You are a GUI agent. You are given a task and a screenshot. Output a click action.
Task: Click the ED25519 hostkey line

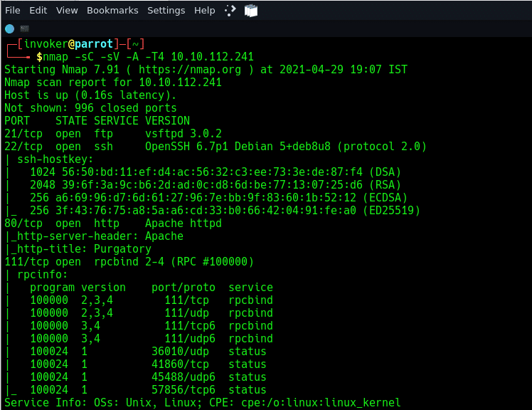pos(225,211)
